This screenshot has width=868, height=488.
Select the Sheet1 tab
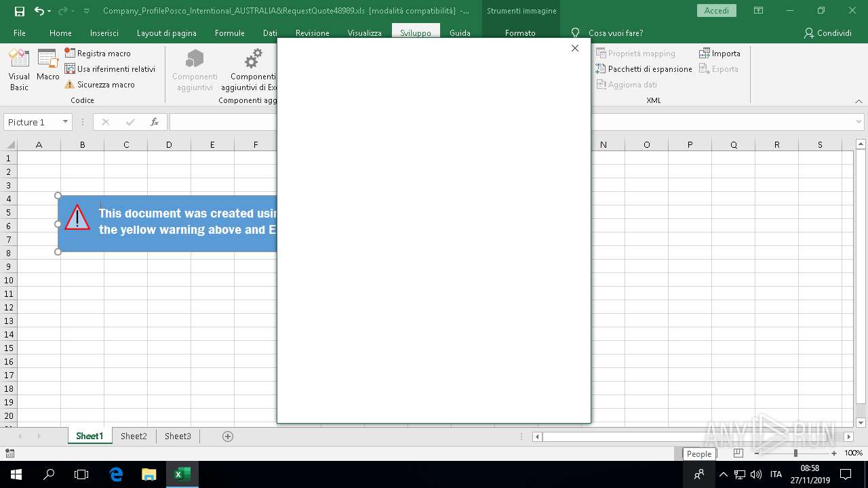[90, 436]
